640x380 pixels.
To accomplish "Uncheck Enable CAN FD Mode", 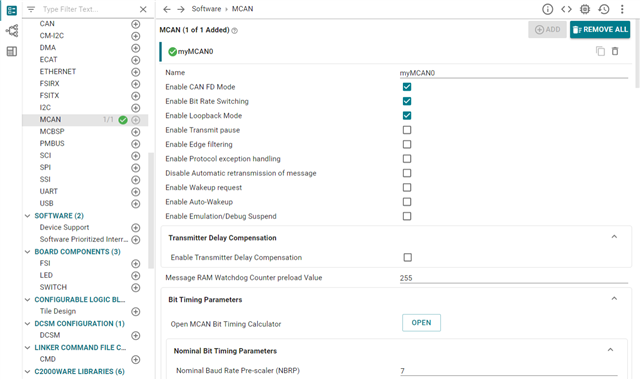I will 407,87.
